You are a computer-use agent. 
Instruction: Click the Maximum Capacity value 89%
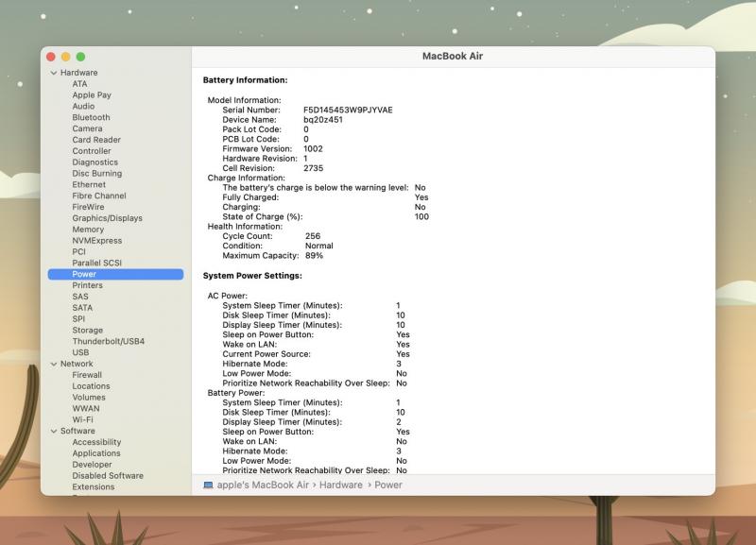(x=314, y=255)
